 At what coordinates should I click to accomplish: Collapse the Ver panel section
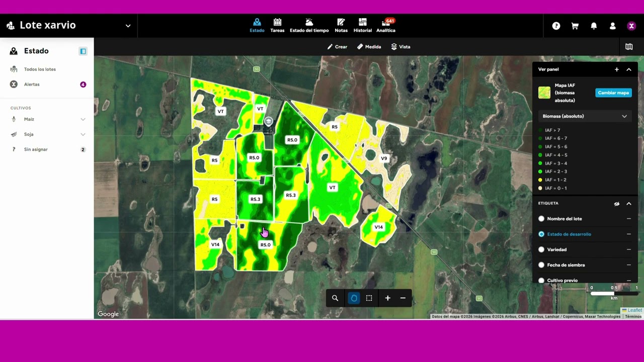[x=629, y=69]
